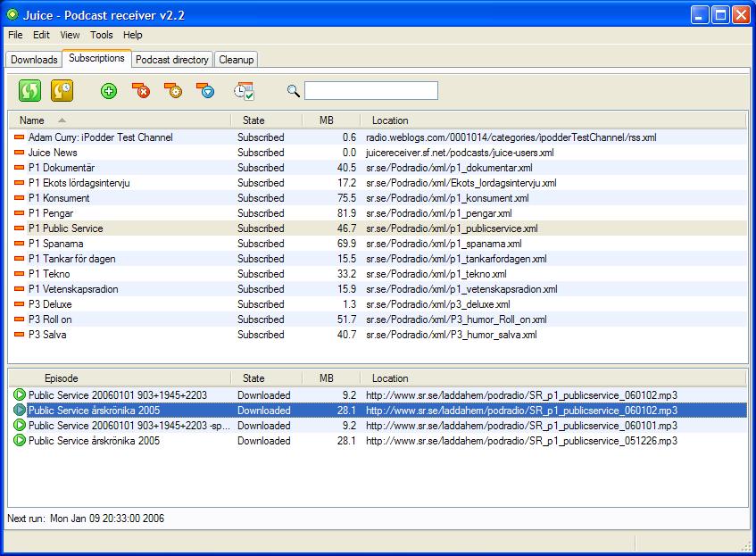This screenshot has height=556, width=756.
Task: Sort the episode list by its Location header
Action: [554, 378]
